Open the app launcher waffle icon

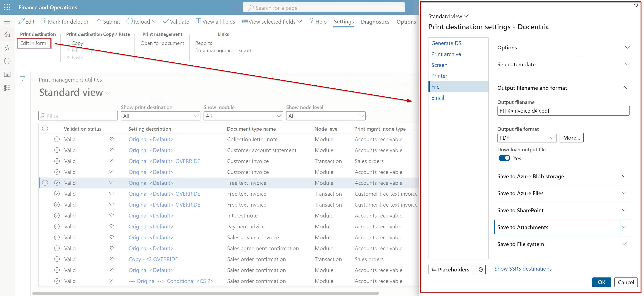(7, 7)
